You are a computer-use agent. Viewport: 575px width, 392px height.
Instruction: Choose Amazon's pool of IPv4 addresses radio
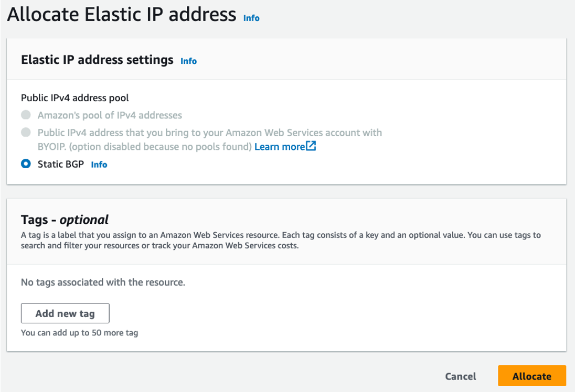[x=25, y=115]
